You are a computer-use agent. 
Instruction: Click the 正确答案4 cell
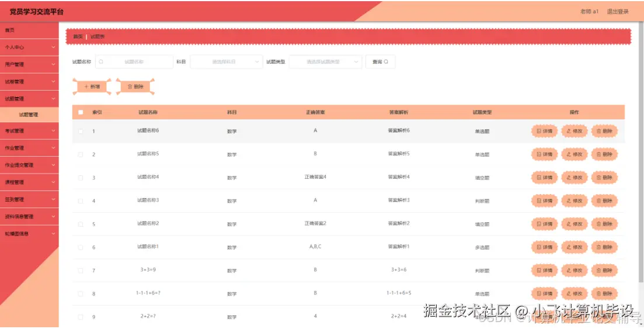[315, 177]
